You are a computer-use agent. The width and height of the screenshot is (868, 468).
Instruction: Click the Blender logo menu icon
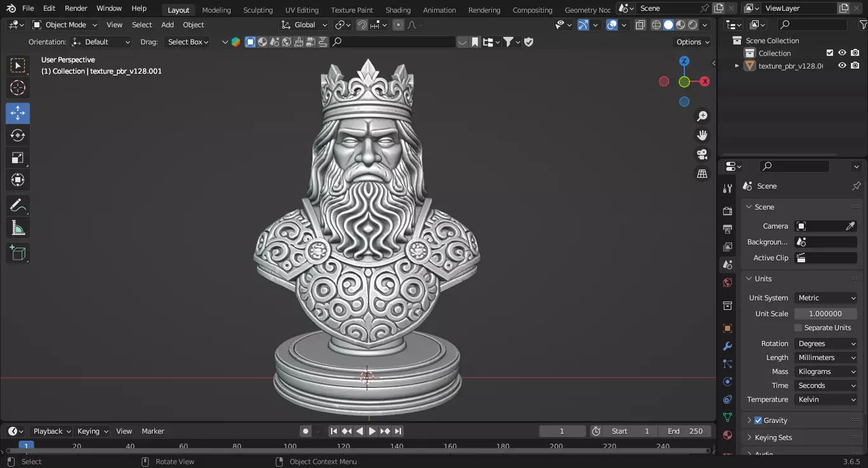coord(11,8)
